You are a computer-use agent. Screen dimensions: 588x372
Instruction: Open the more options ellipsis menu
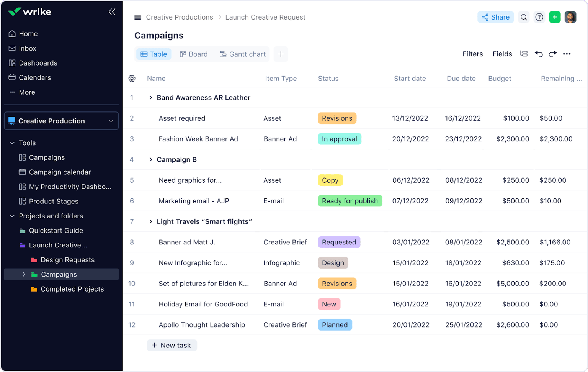point(567,54)
